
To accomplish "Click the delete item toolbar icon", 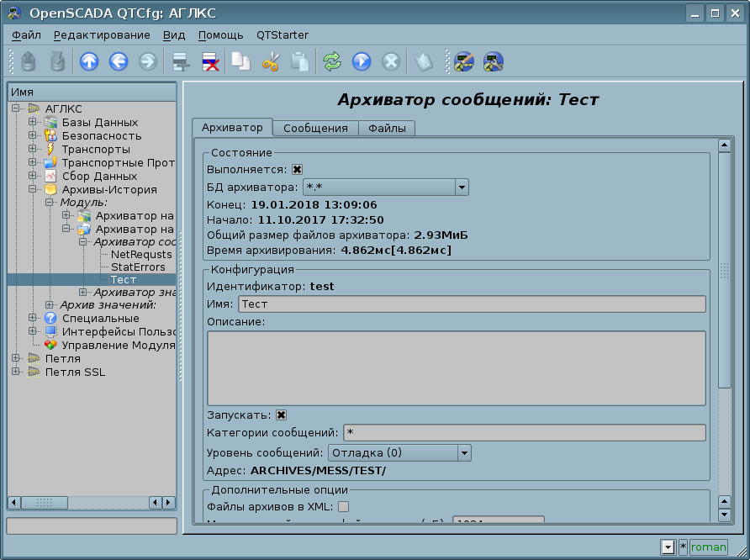I will (x=210, y=61).
